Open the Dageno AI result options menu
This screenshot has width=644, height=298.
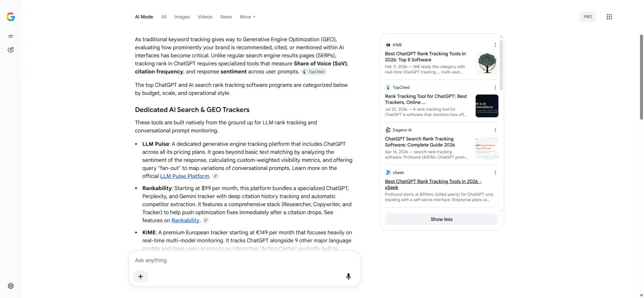(495, 130)
